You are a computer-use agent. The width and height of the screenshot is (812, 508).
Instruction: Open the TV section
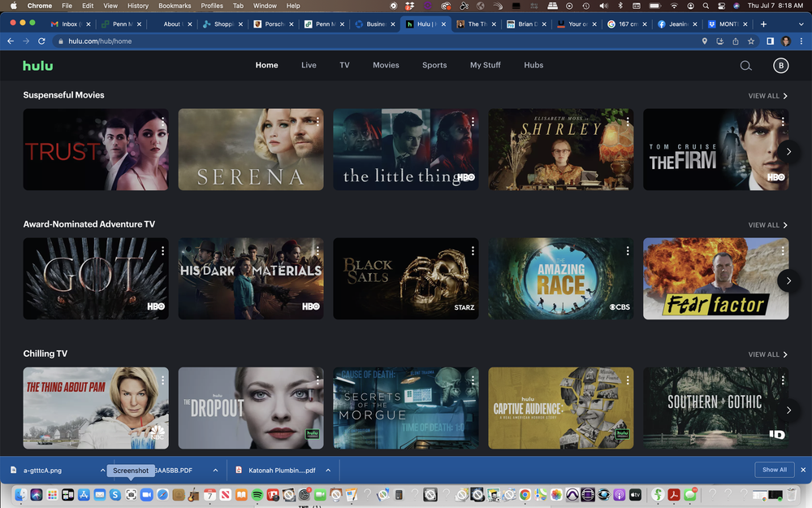[344, 65]
